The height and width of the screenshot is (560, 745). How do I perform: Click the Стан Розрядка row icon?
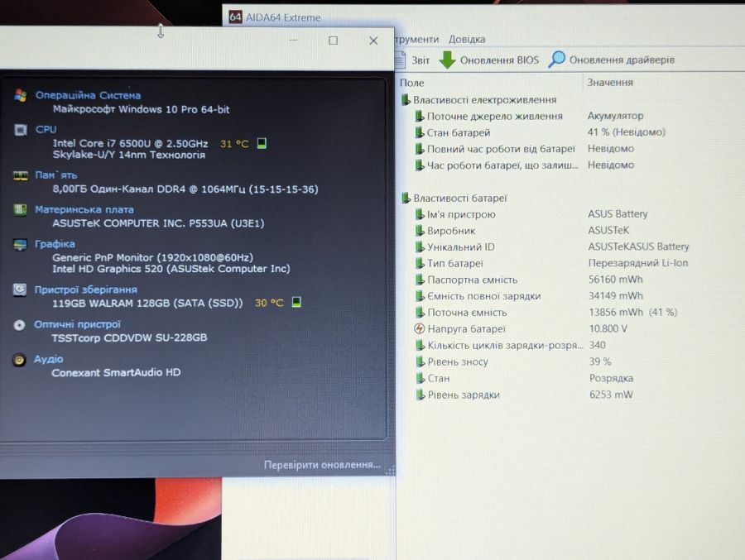[420, 379]
